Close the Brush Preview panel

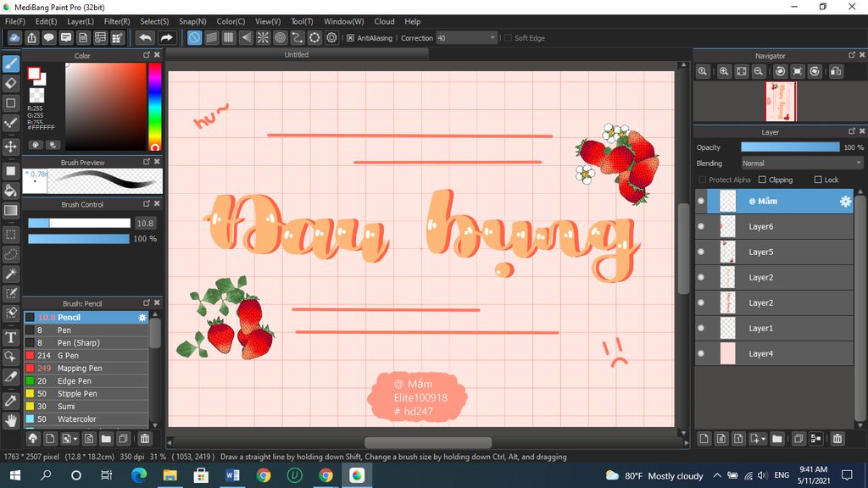click(x=157, y=162)
